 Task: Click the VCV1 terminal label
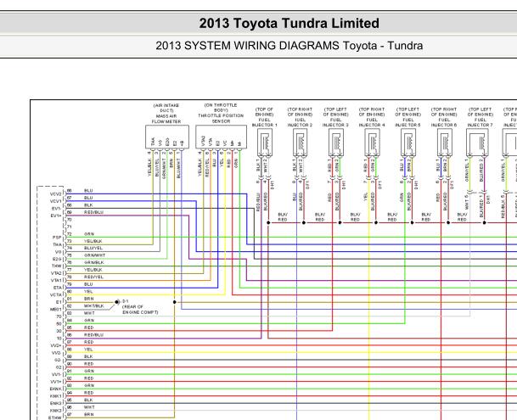coord(56,201)
